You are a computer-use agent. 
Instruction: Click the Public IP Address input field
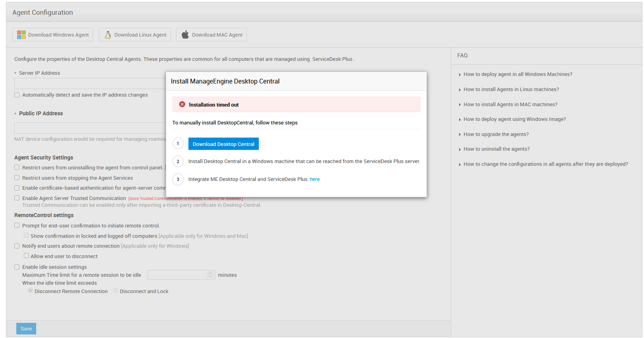pos(90,128)
